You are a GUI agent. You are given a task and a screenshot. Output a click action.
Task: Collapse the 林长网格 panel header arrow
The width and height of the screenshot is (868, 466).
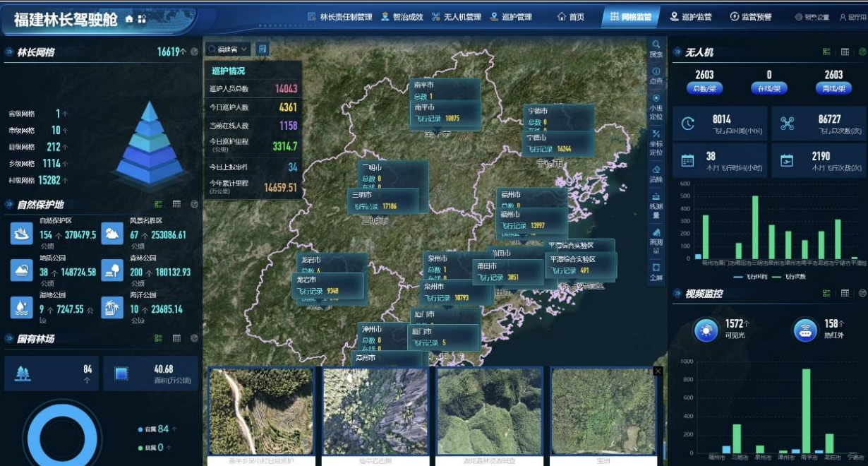8,52
